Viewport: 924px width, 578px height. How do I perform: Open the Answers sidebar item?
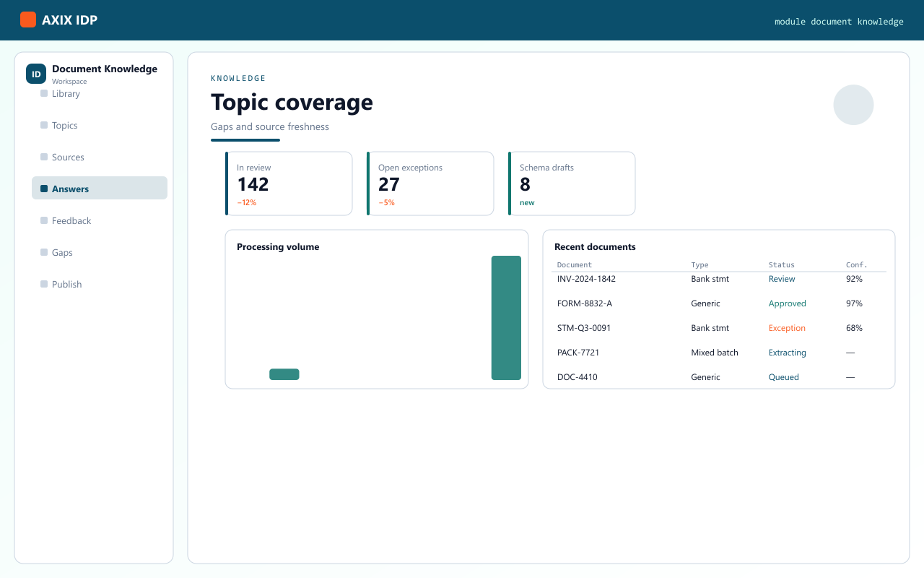pyautogui.click(x=100, y=188)
